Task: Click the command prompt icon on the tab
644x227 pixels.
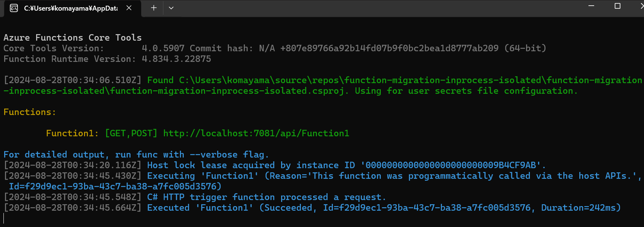Action: pyautogui.click(x=14, y=8)
